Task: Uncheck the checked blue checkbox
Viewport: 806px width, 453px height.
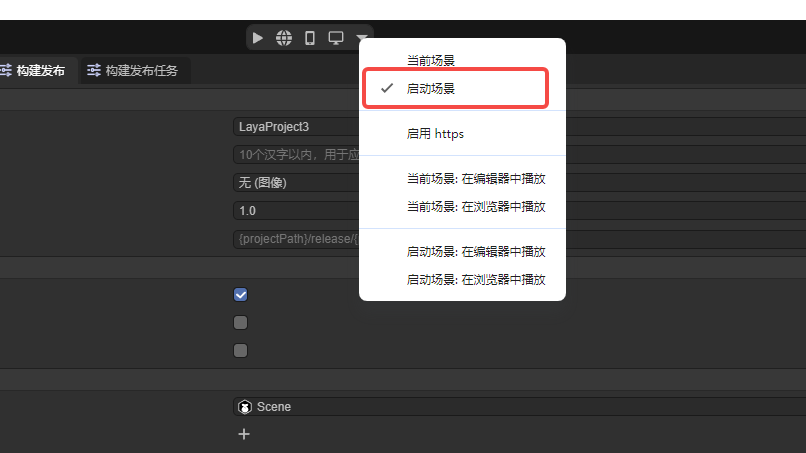Action: pyautogui.click(x=240, y=295)
